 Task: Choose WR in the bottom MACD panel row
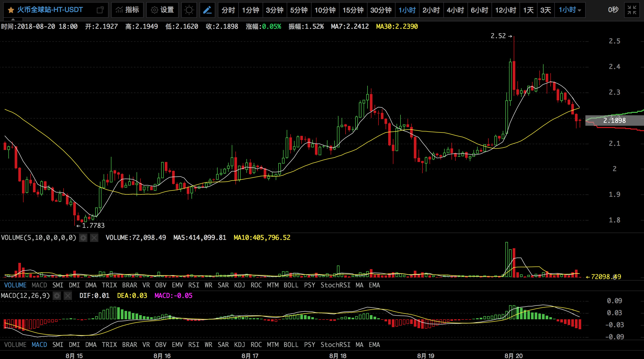coord(208,345)
